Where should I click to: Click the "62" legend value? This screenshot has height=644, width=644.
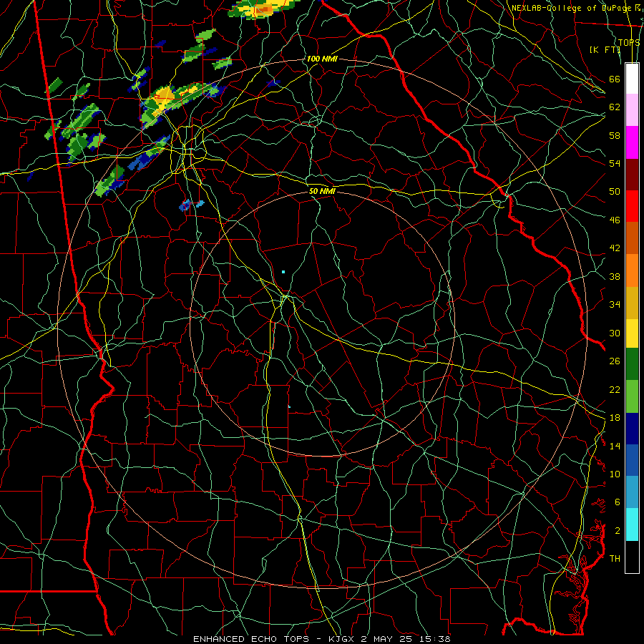click(x=615, y=107)
